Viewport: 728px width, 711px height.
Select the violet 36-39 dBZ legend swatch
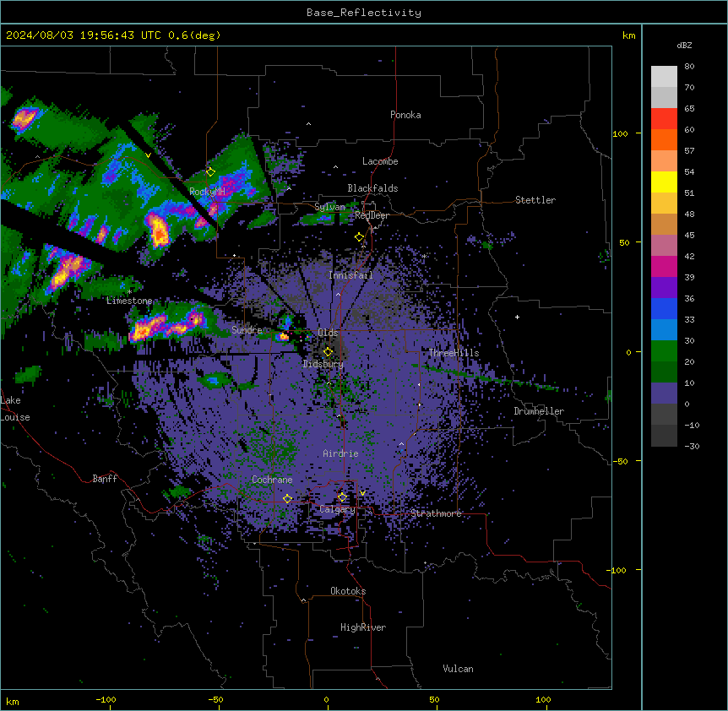tap(664, 288)
